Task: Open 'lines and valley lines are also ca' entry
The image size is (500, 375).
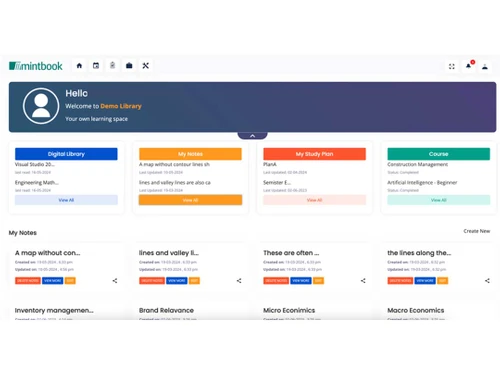Action: click(175, 183)
